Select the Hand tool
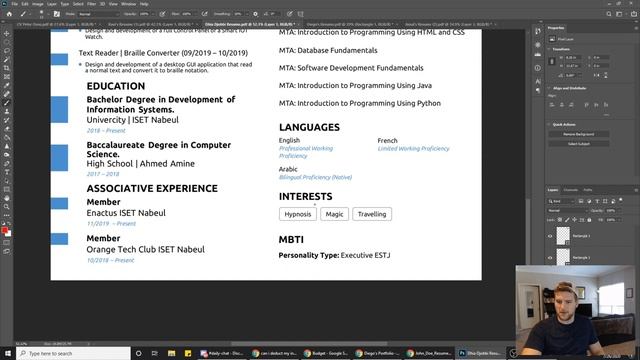The width and height of the screenshot is (640, 360). point(7,198)
